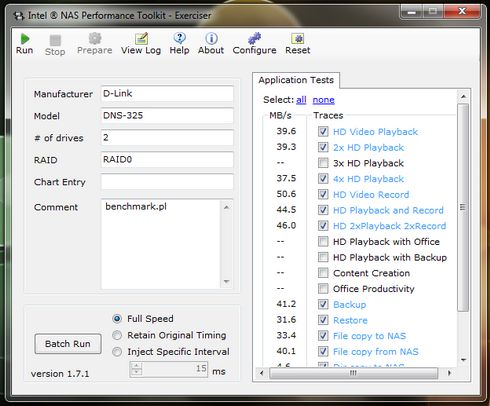Image resolution: width=490 pixels, height=406 pixels.
Task: Start the test with the Run icon
Action: [x=25, y=39]
